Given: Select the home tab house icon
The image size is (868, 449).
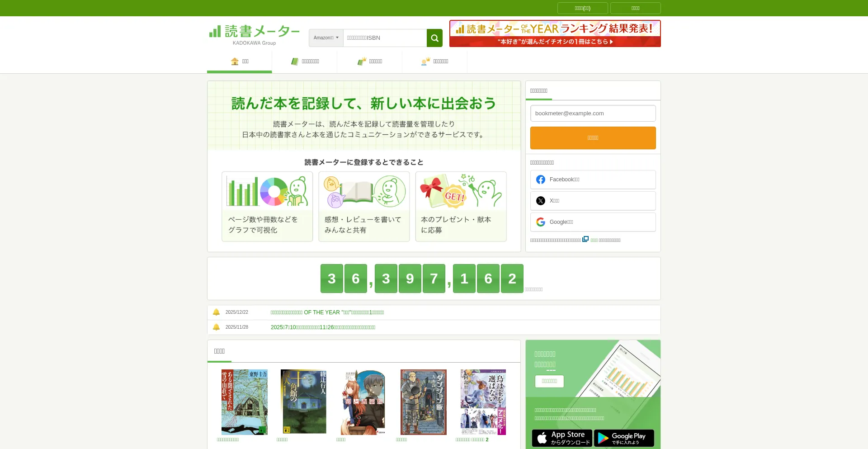Looking at the screenshot, I should (x=235, y=61).
